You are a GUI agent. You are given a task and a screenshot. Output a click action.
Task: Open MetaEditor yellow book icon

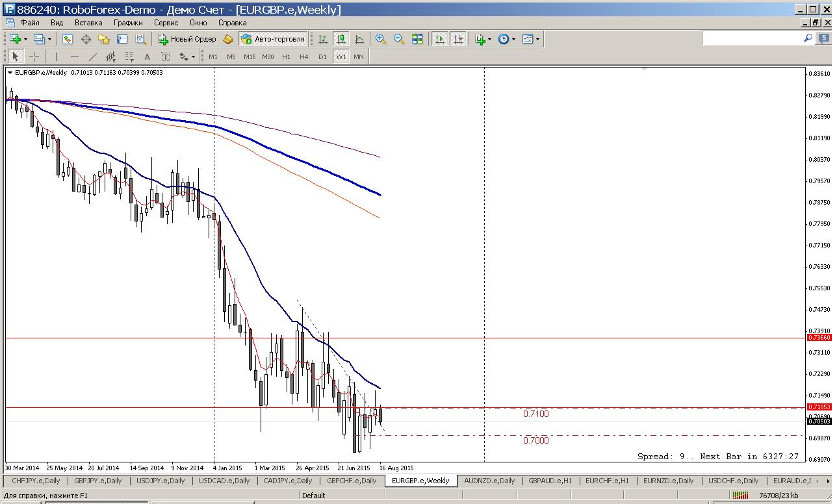click(228, 39)
